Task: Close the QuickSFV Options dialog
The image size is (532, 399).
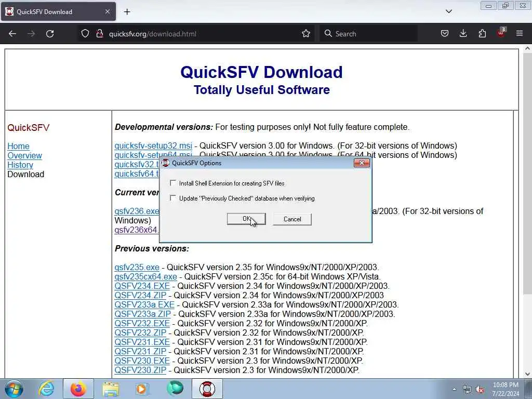Action: pos(362,163)
